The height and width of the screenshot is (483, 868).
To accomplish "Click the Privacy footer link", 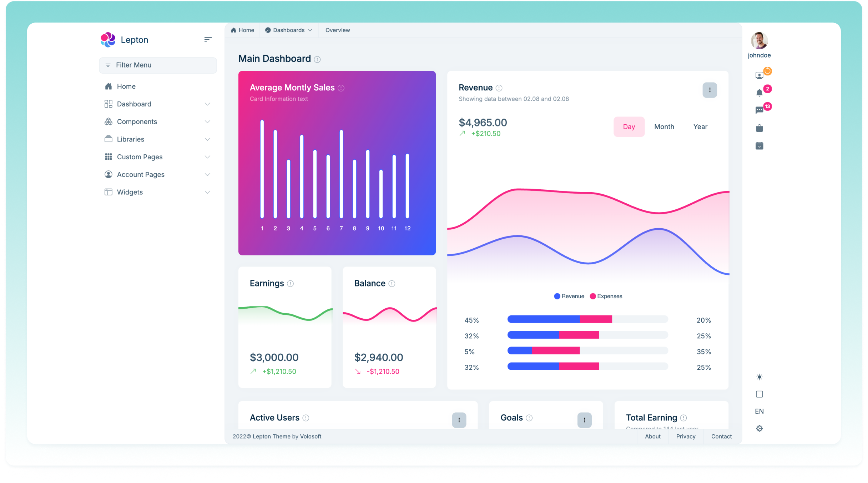I will tap(686, 437).
